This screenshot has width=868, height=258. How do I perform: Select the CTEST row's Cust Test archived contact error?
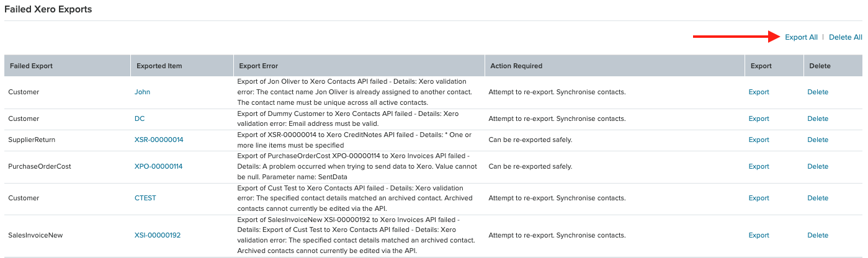click(355, 198)
